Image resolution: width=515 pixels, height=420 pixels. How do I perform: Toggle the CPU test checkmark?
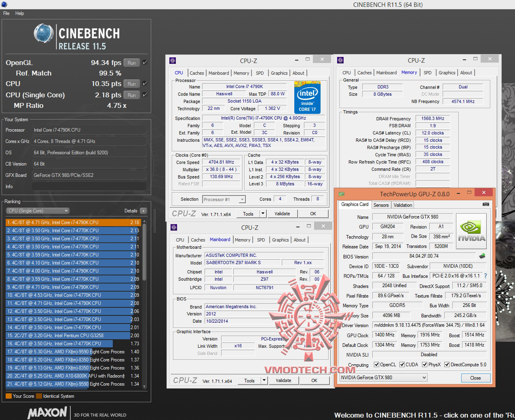click(145, 84)
